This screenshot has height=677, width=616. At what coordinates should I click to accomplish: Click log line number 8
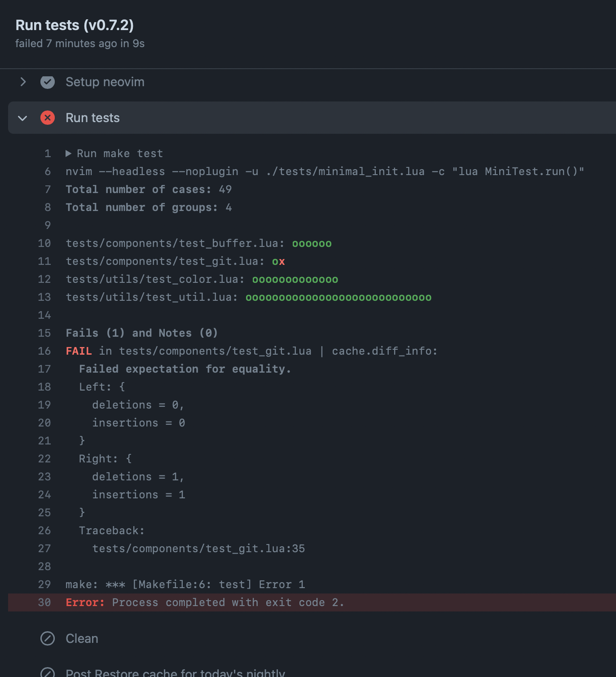pyautogui.click(x=48, y=207)
